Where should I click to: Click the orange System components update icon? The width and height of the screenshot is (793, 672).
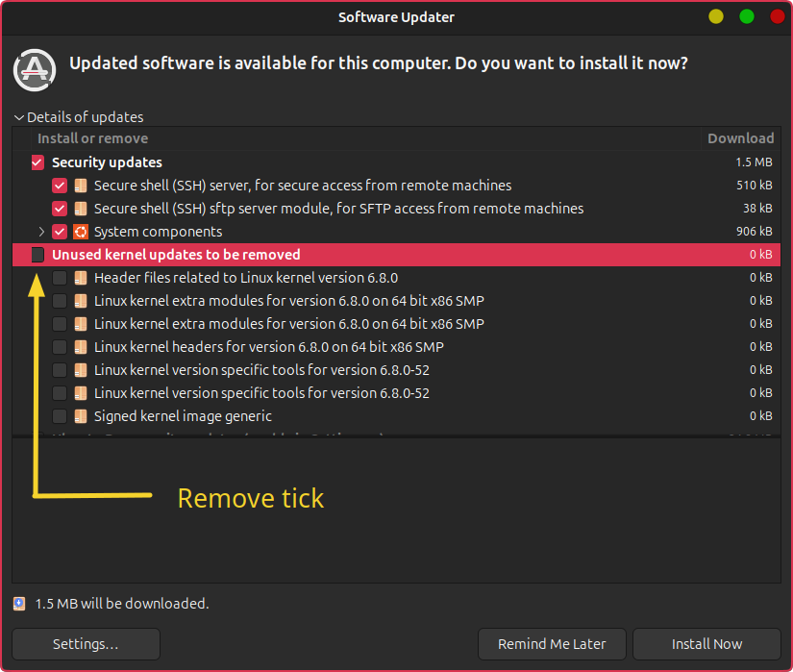tap(80, 231)
